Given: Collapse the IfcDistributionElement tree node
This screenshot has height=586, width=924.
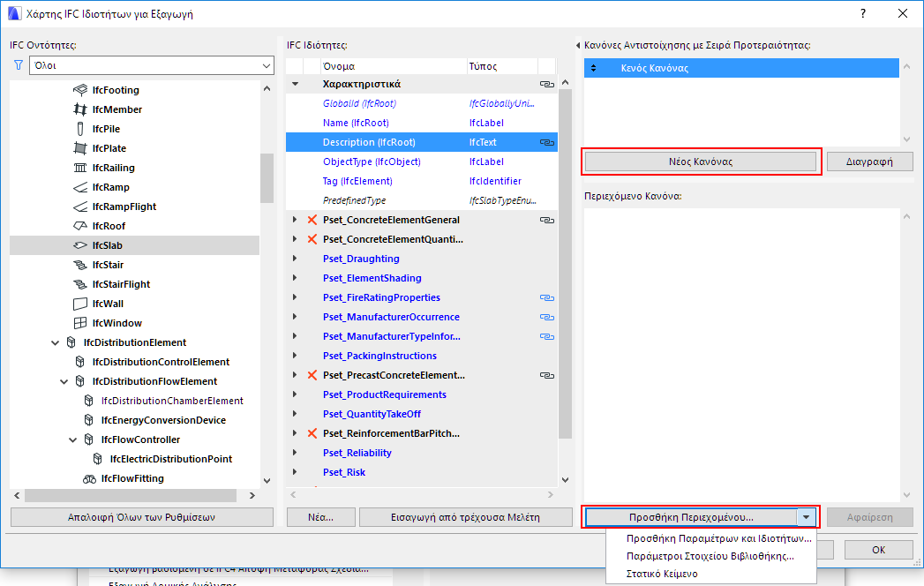Looking at the screenshot, I should (x=56, y=342).
